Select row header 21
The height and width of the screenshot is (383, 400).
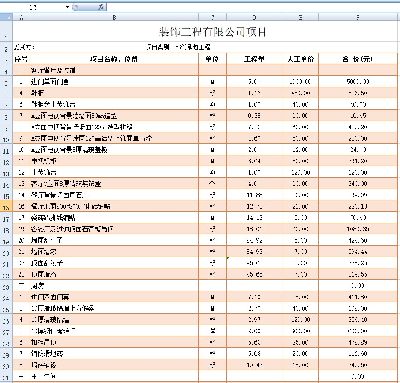coord(6,264)
